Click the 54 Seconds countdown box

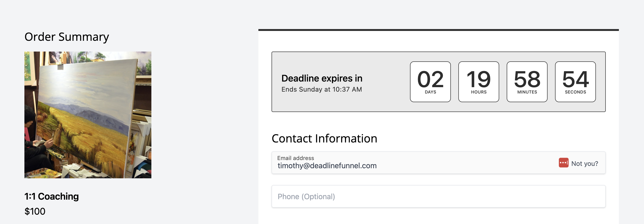575,82
